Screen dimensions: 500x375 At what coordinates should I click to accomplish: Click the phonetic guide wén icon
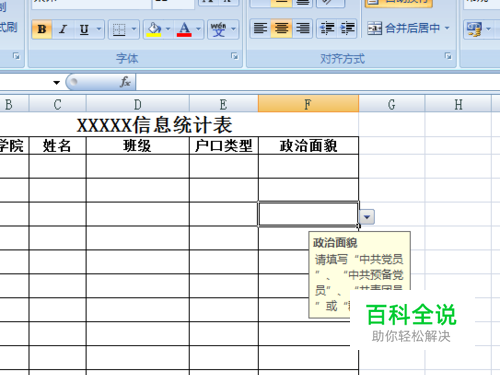point(219,29)
